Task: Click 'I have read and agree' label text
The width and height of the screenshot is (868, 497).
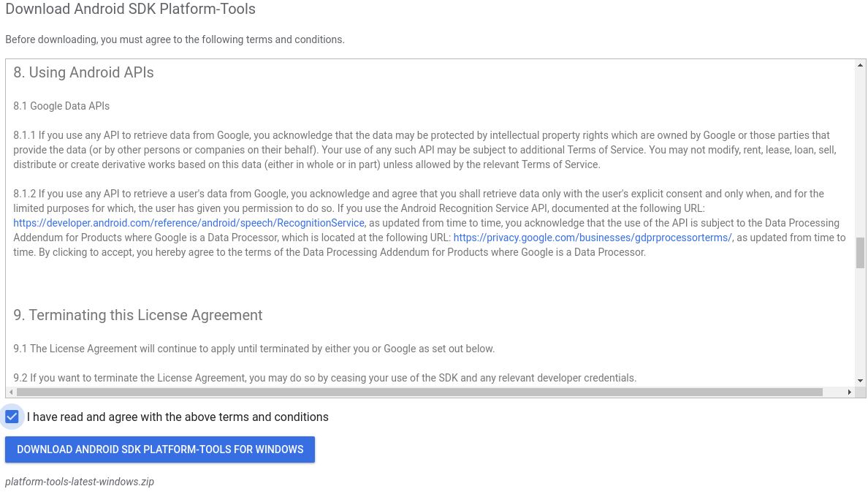Action: click(x=178, y=417)
